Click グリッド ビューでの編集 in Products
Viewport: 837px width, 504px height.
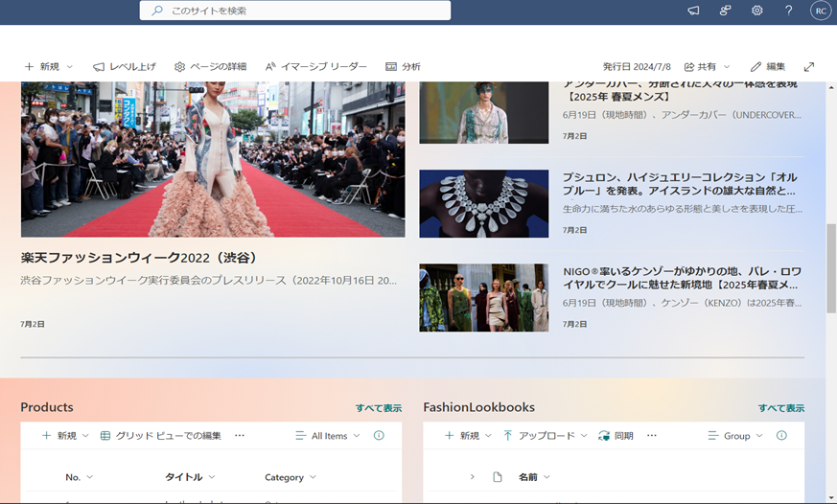(161, 436)
